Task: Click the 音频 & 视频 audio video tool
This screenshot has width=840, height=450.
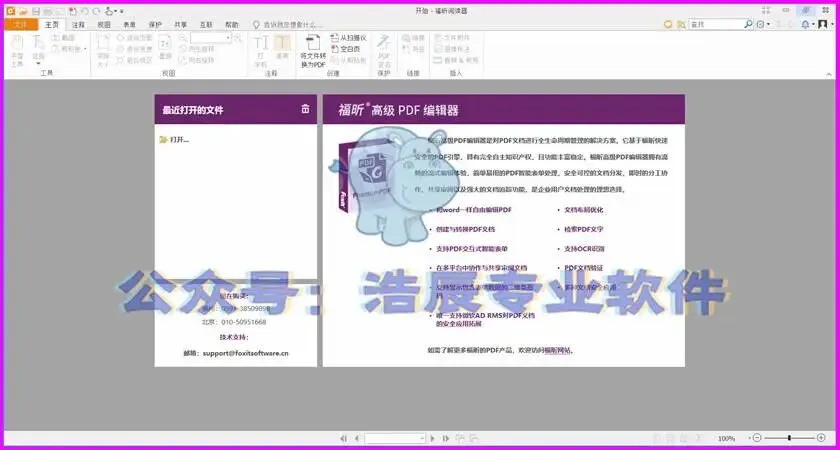Action: (456, 60)
